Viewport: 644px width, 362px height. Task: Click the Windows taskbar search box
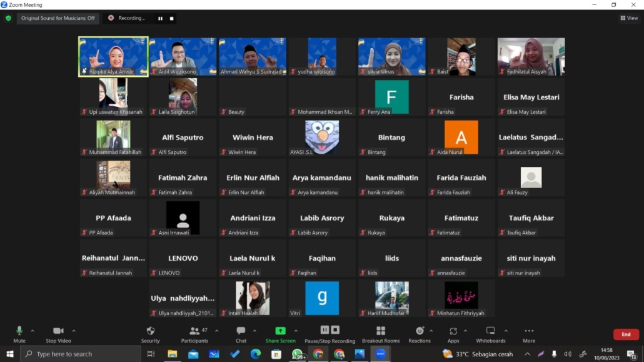pyautogui.click(x=81, y=354)
